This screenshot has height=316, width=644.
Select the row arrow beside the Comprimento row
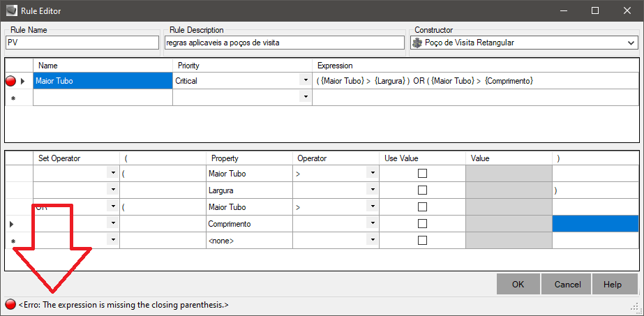pyautogui.click(x=11, y=224)
